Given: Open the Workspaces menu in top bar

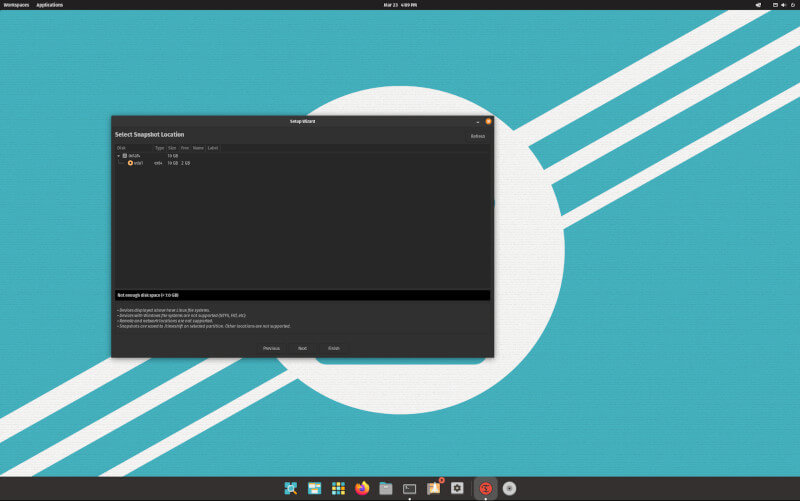Looking at the screenshot, I should pos(16,5).
